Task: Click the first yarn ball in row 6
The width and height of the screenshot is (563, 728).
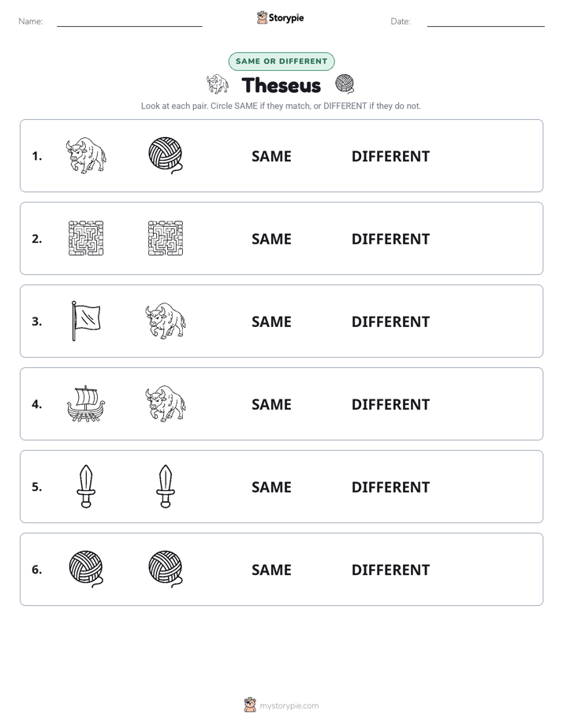Action: coord(86,569)
